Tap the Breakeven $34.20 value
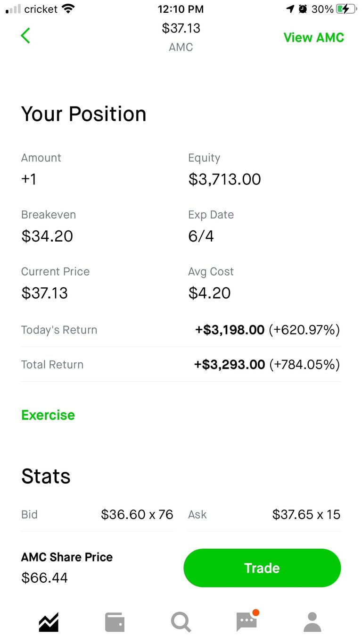Image resolution: width=362 pixels, height=644 pixels. point(47,236)
